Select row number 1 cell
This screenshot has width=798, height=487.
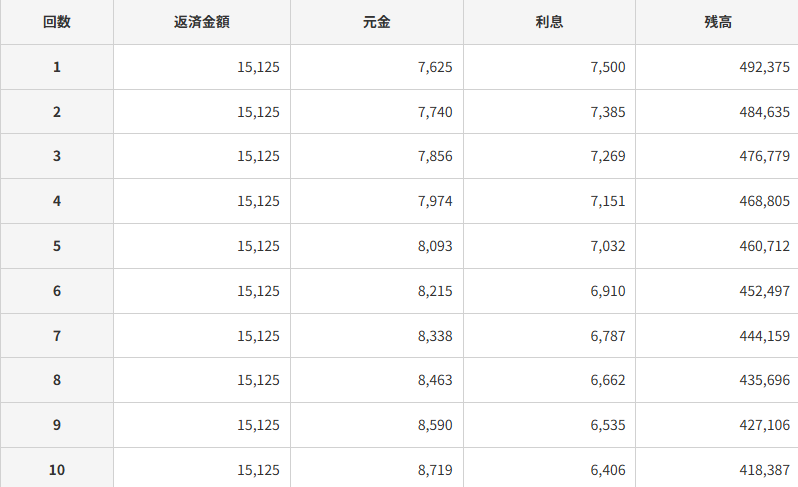56,67
